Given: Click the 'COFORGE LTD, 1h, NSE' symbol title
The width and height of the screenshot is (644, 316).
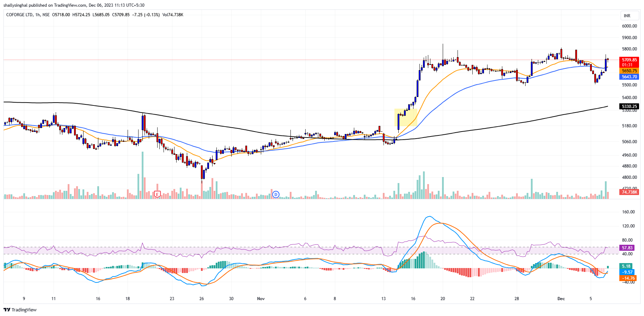Looking at the screenshot, I should point(28,15).
